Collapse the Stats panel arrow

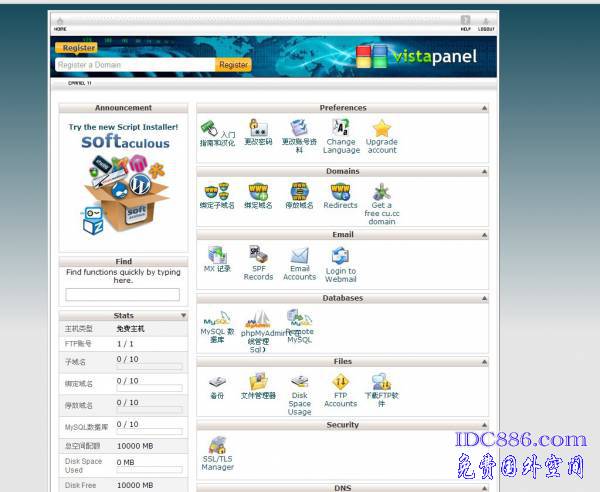click(x=182, y=316)
